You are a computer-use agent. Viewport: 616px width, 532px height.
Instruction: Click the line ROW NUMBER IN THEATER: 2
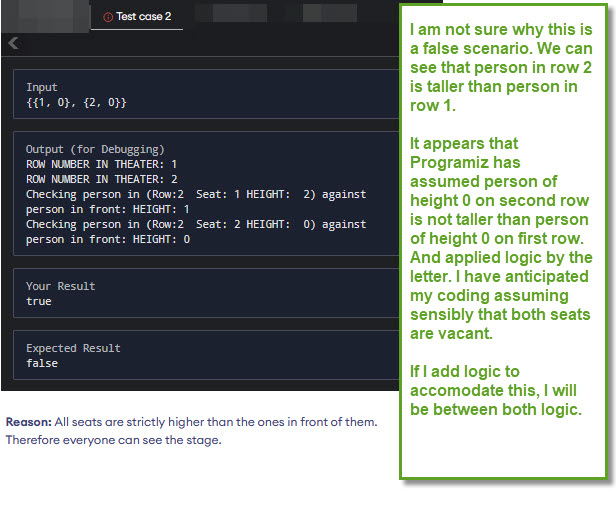point(101,179)
